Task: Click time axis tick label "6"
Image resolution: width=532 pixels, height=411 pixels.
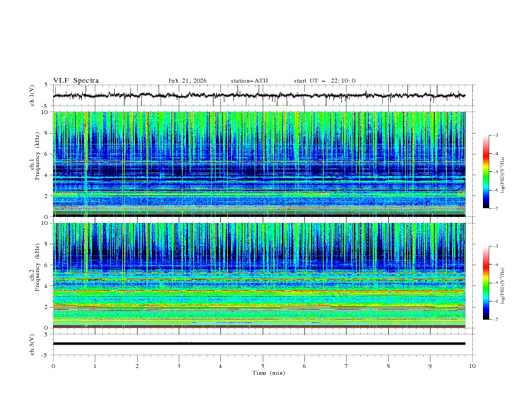Action: click(x=304, y=366)
